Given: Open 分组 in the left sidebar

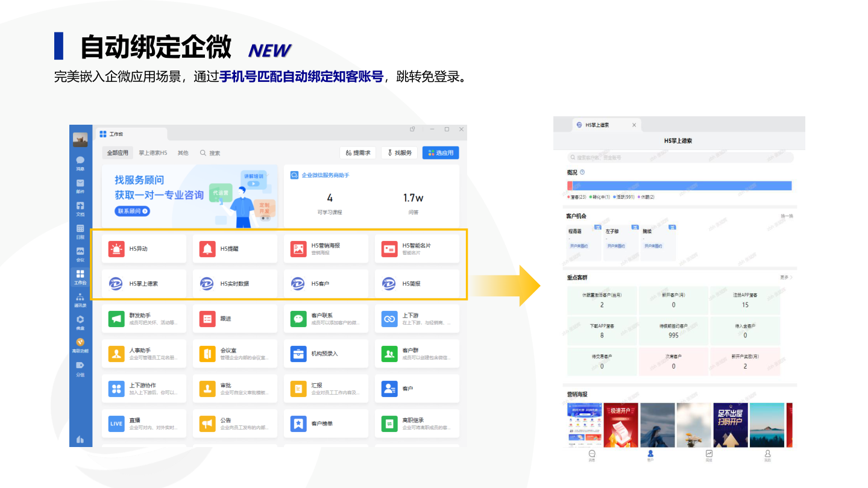Looking at the screenshot, I should click(80, 369).
